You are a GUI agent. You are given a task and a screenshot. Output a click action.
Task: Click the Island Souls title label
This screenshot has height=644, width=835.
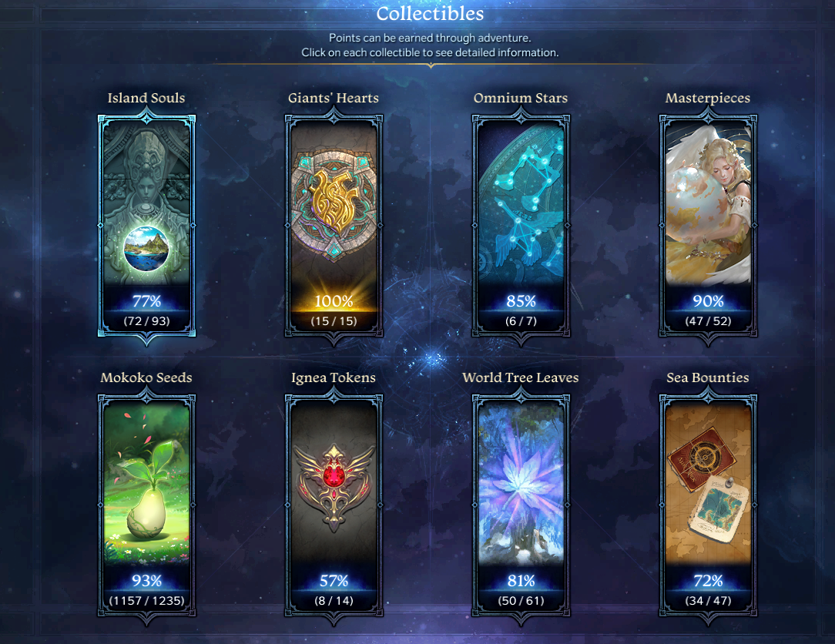pos(146,98)
